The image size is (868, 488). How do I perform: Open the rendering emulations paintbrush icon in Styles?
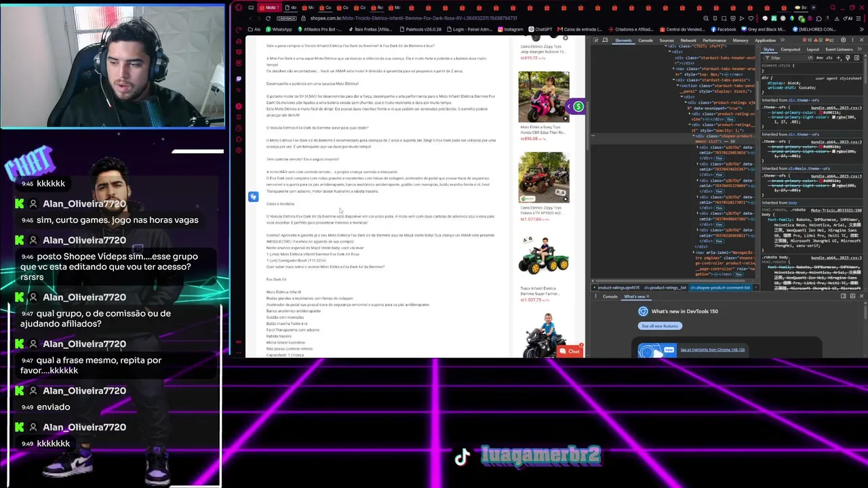coord(847,58)
